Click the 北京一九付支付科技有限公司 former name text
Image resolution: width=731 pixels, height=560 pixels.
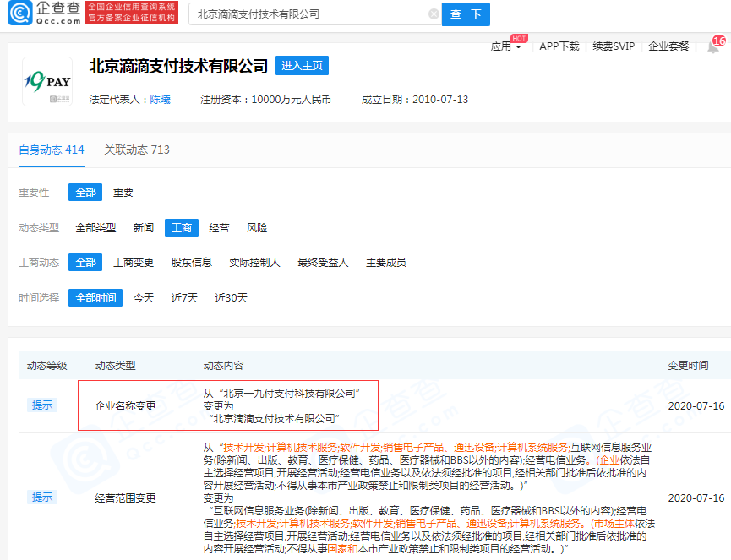click(289, 394)
